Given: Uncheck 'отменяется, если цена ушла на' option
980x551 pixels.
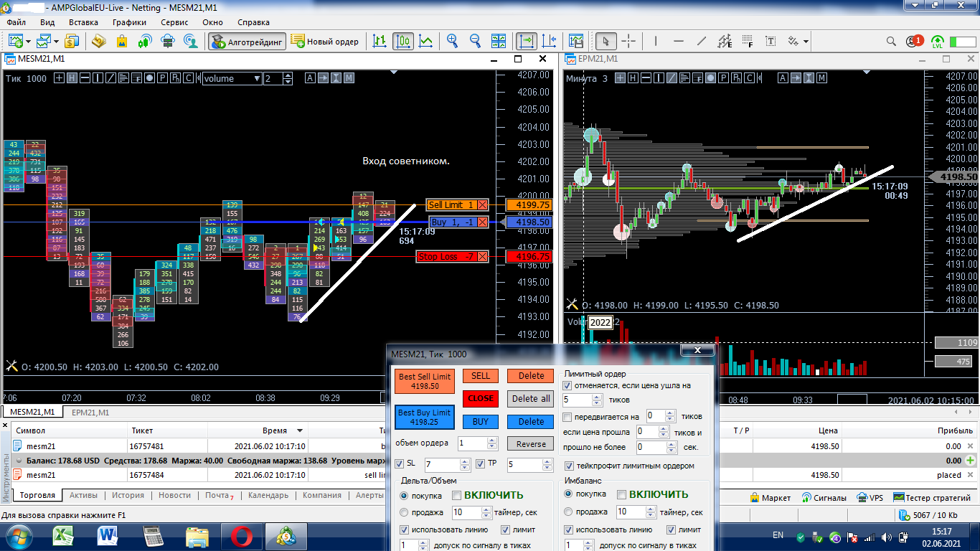Looking at the screenshot, I should (568, 385).
